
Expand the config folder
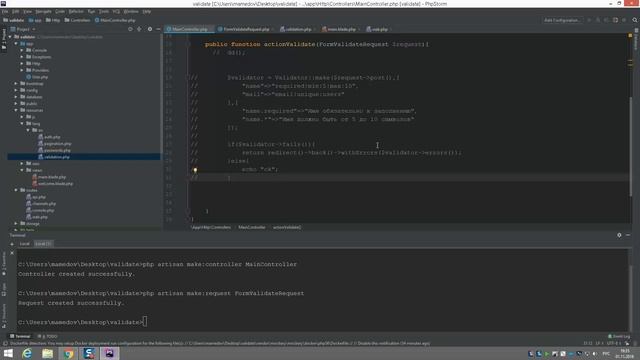click(16, 90)
